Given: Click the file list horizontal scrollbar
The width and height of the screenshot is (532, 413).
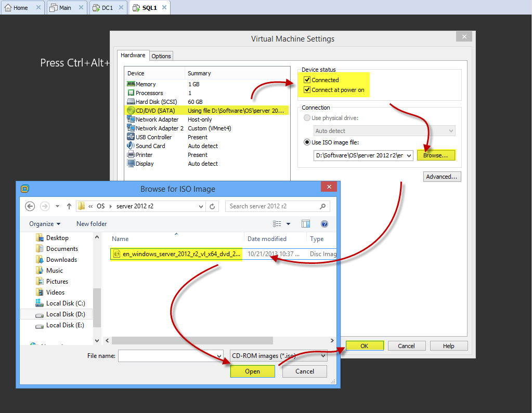Looking at the screenshot, I should coord(192,340).
